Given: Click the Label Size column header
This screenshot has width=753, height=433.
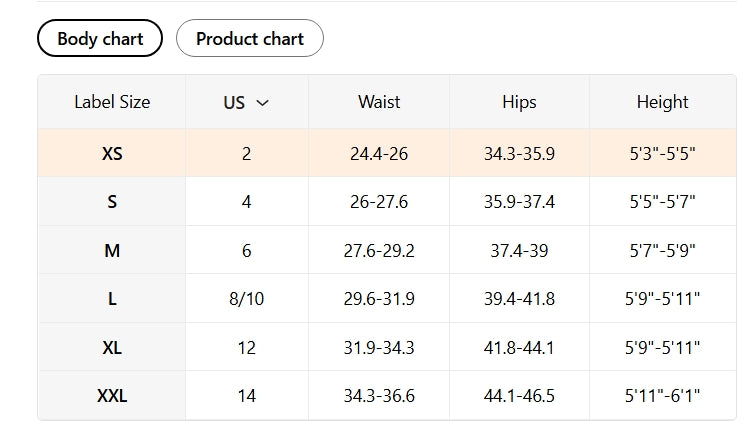Looking at the screenshot, I should point(112,102).
